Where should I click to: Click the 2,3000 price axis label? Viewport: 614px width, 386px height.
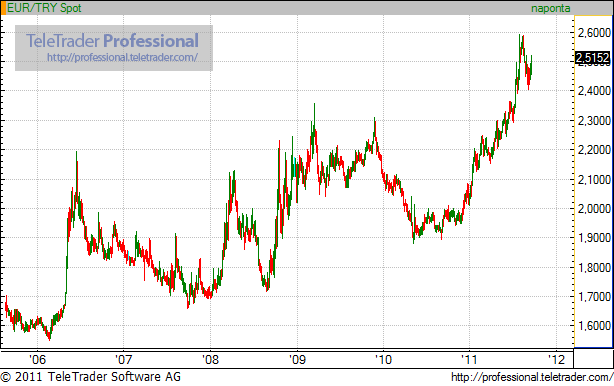pos(594,121)
